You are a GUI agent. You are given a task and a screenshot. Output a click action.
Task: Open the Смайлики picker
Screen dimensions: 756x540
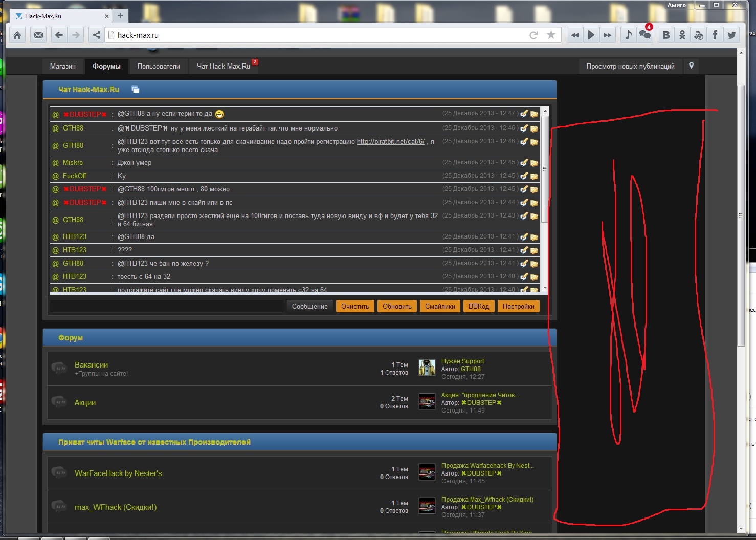[440, 306]
